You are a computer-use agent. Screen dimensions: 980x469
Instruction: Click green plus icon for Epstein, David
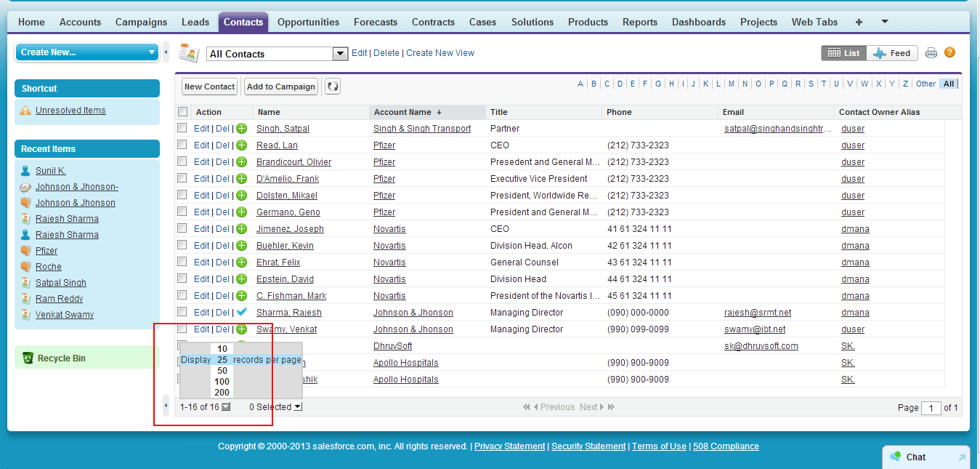pyautogui.click(x=242, y=279)
